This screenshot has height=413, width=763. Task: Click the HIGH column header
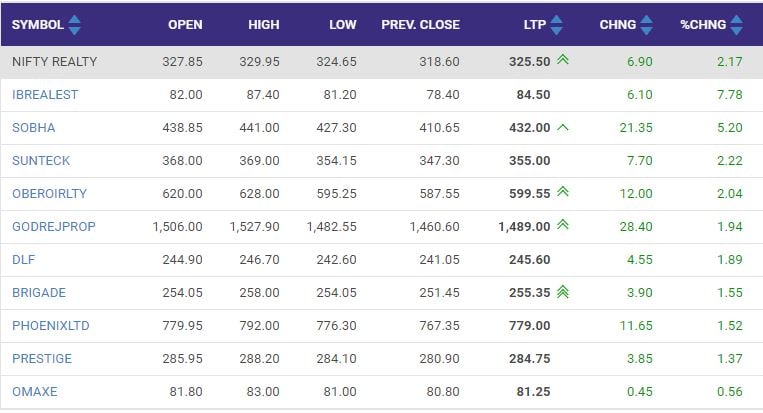coord(264,24)
